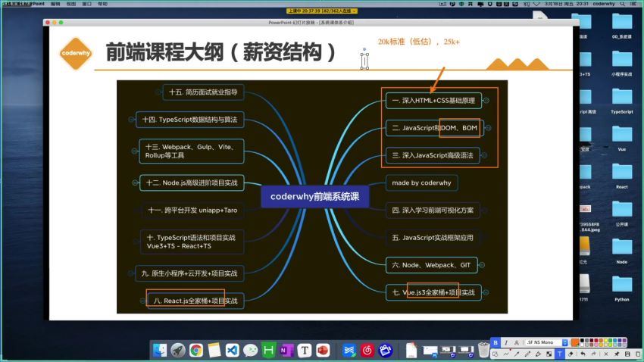Cancel annotation with the X icon
The image size is (644, 362).
(x=606, y=354)
